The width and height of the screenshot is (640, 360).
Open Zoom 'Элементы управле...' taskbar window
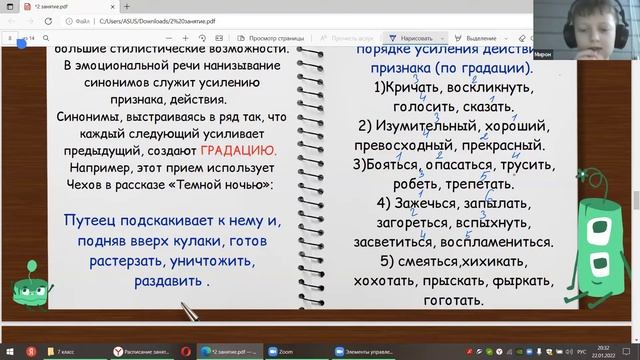(363, 351)
